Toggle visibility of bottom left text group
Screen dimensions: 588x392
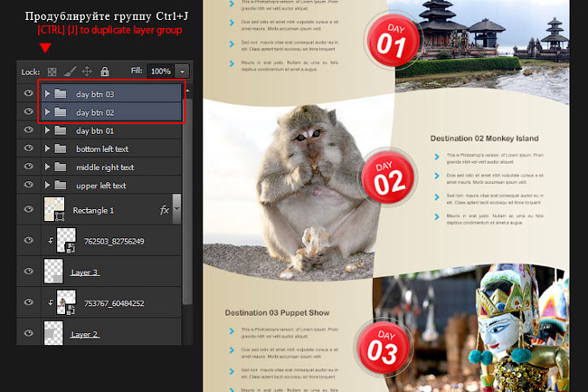tap(29, 148)
